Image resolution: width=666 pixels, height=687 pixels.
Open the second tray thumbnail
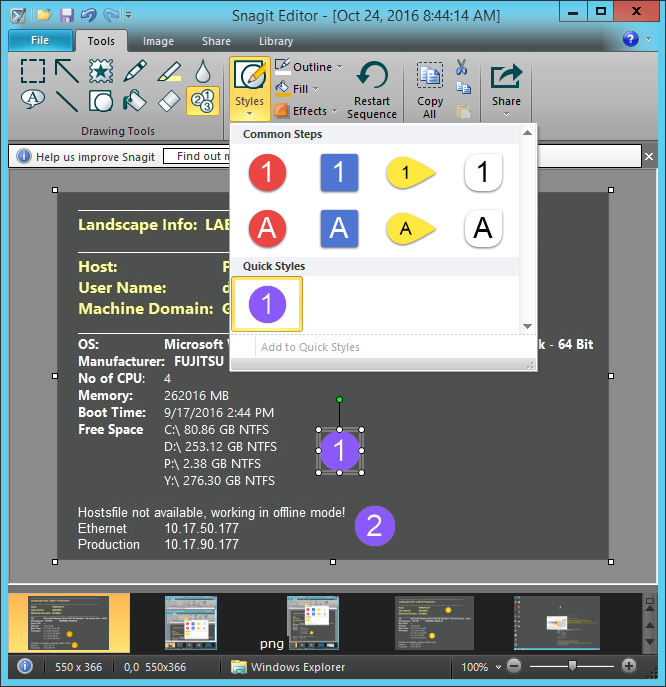[x=191, y=623]
